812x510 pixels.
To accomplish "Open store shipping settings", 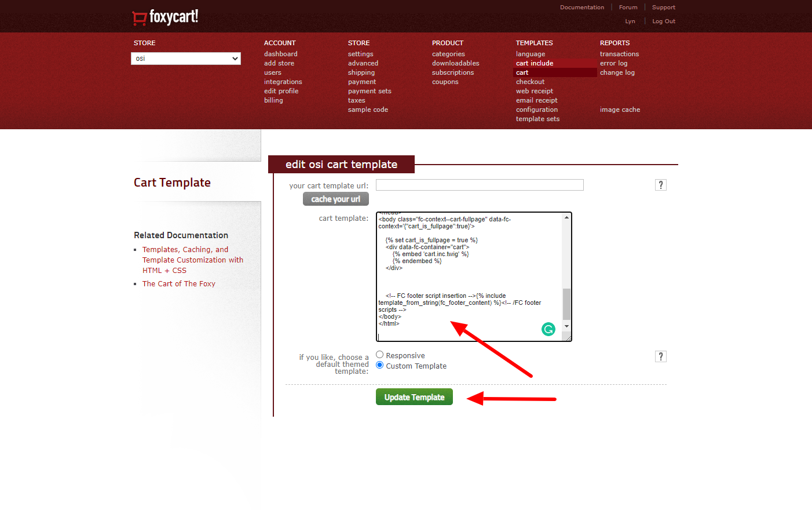I will point(361,72).
